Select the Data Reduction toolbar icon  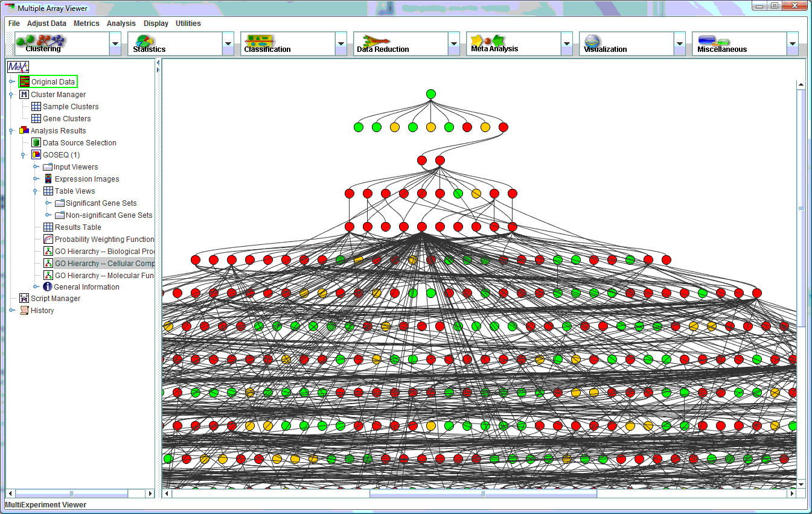[374, 41]
